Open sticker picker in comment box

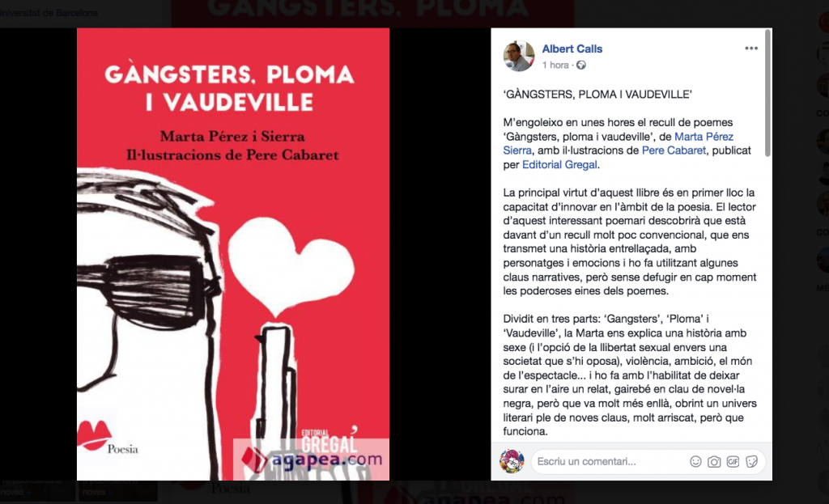click(x=751, y=462)
